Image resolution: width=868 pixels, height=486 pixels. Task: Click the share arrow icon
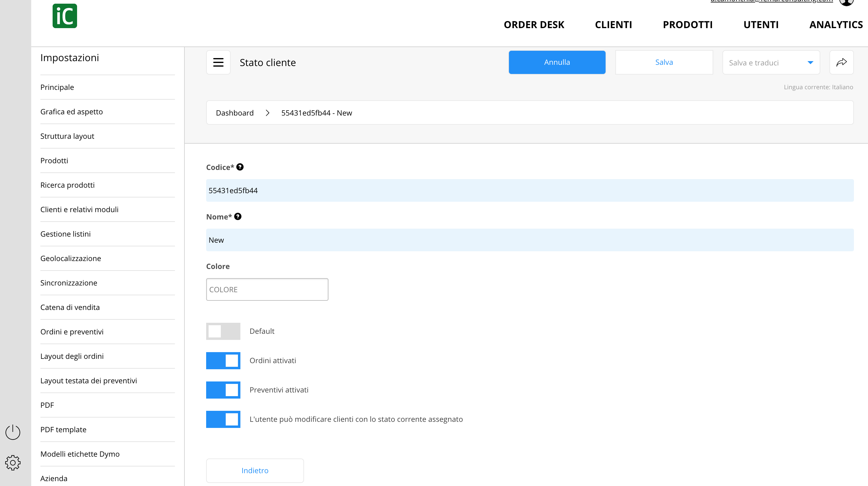tap(841, 62)
